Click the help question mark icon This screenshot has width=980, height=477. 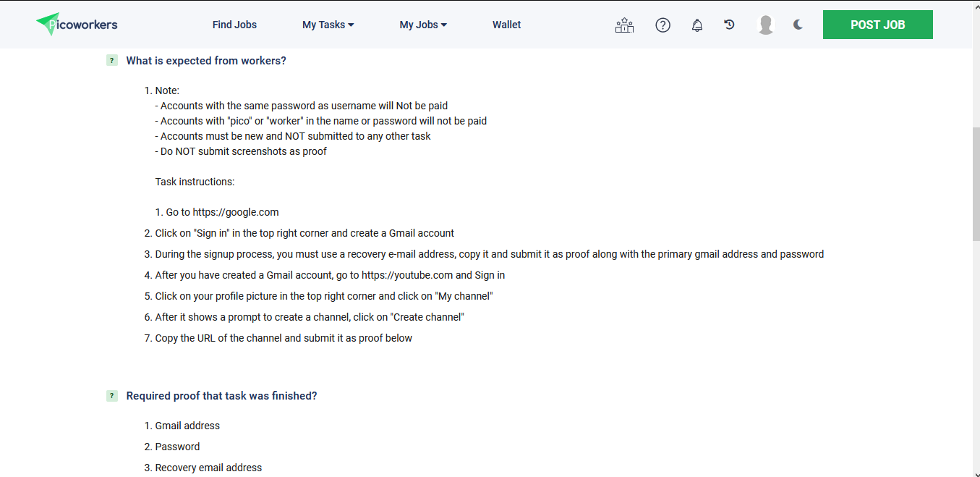click(x=662, y=25)
